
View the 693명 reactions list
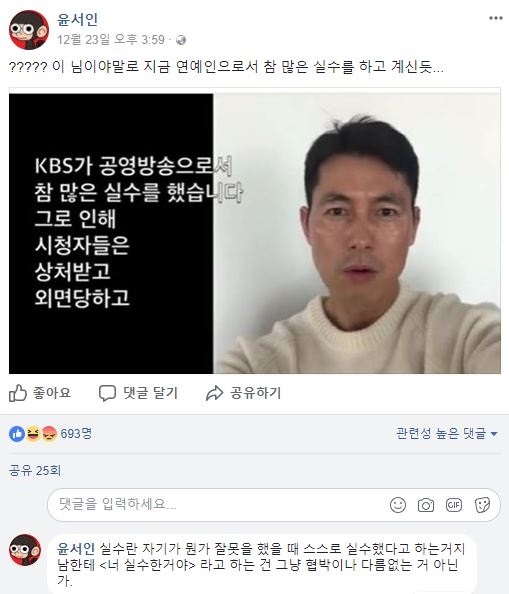point(76,433)
